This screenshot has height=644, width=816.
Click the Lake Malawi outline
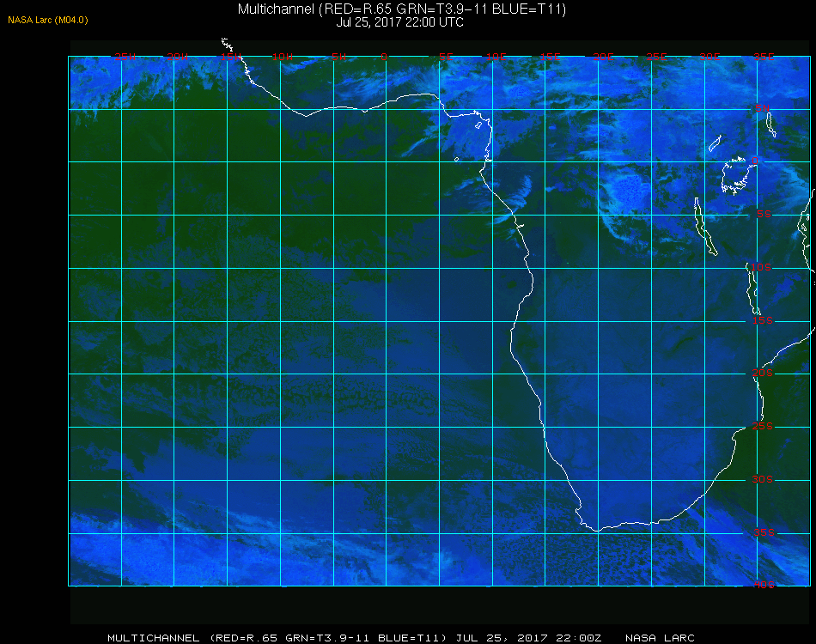752,288
